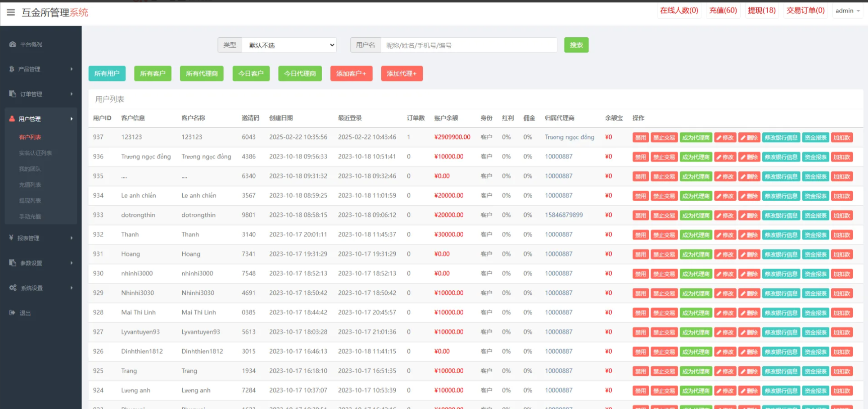Click the bitcoin icon beside 产品管理
Image resolution: width=868 pixels, height=409 pixels.
click(12, 69)
